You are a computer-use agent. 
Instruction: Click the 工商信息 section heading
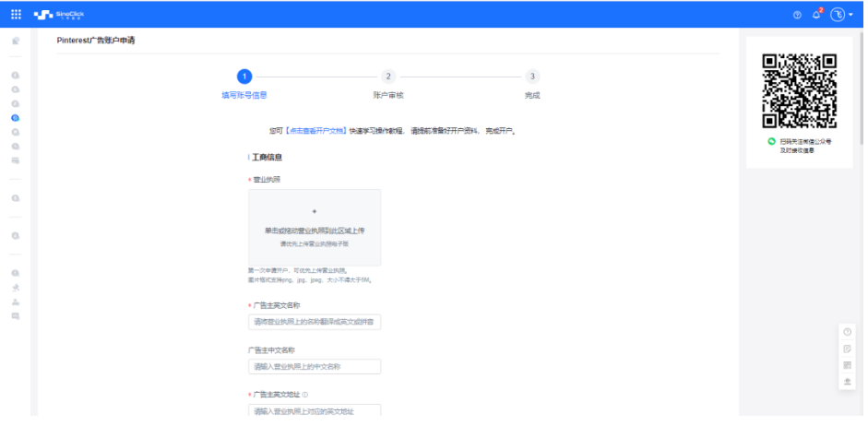pos(268,157)
